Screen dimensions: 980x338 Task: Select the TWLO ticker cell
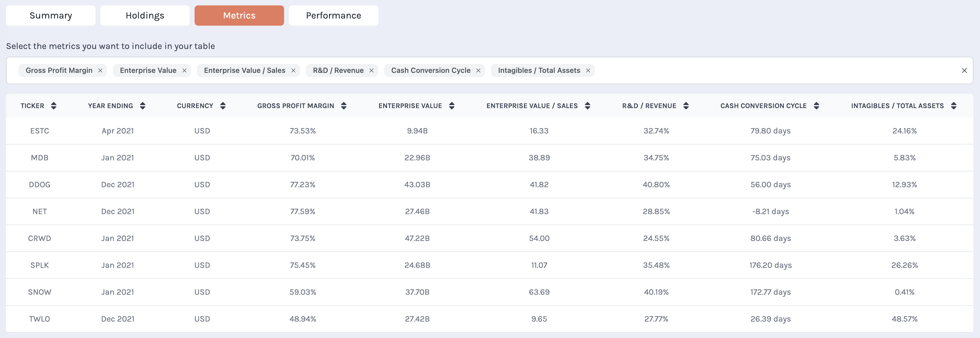pyautogui.click(x=40, y=319)
